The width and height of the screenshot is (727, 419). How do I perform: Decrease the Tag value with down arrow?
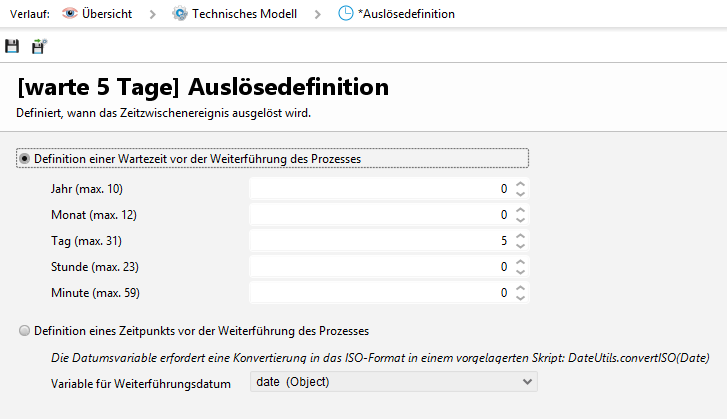[520, 245]
